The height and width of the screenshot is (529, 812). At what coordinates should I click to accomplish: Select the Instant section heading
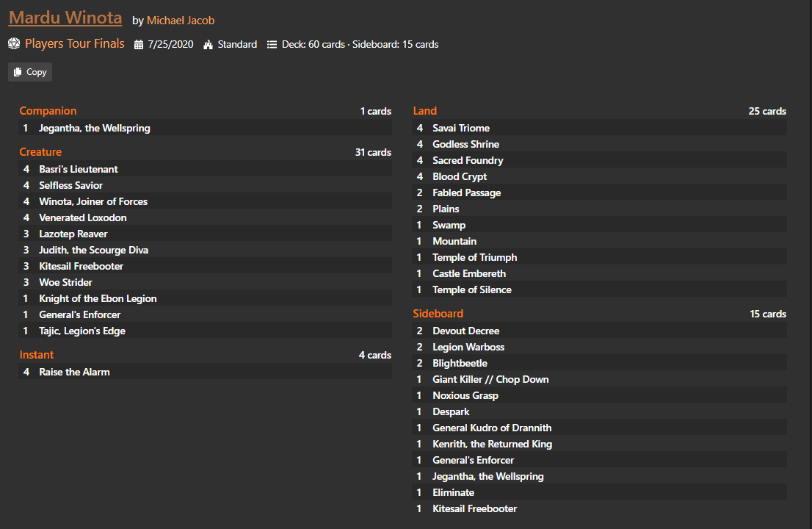click(36, 355)
